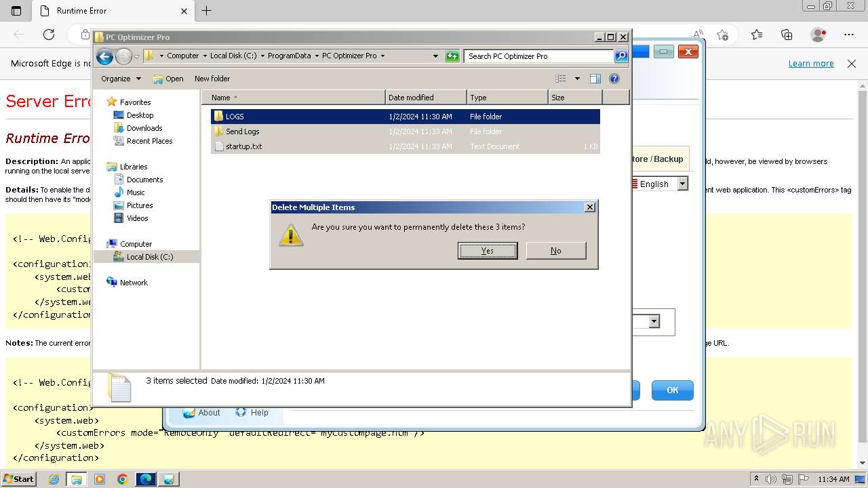
Task: Open the Windows Start menu
Action: pyautogui.click(x=18, y=479)
